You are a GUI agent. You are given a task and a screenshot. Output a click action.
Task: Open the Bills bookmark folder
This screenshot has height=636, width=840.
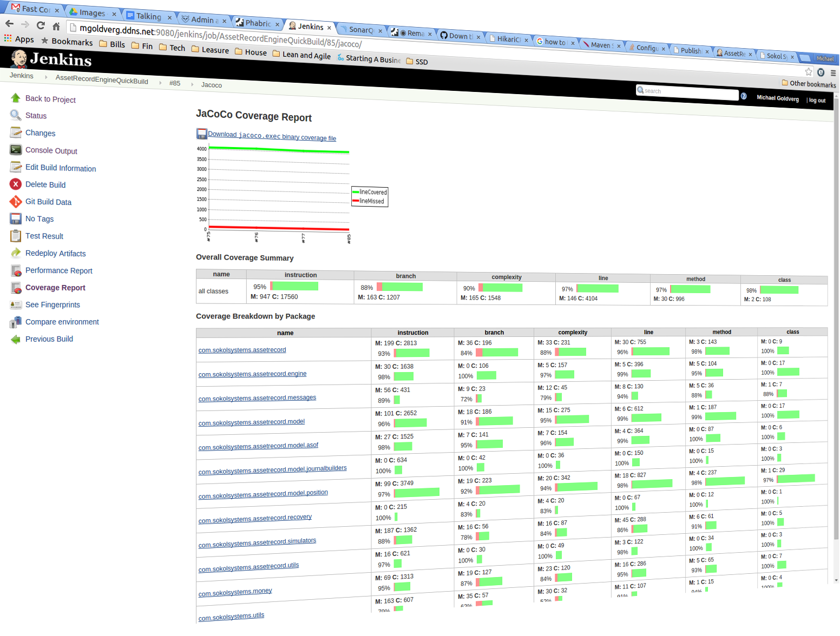[x=112, y=44]
